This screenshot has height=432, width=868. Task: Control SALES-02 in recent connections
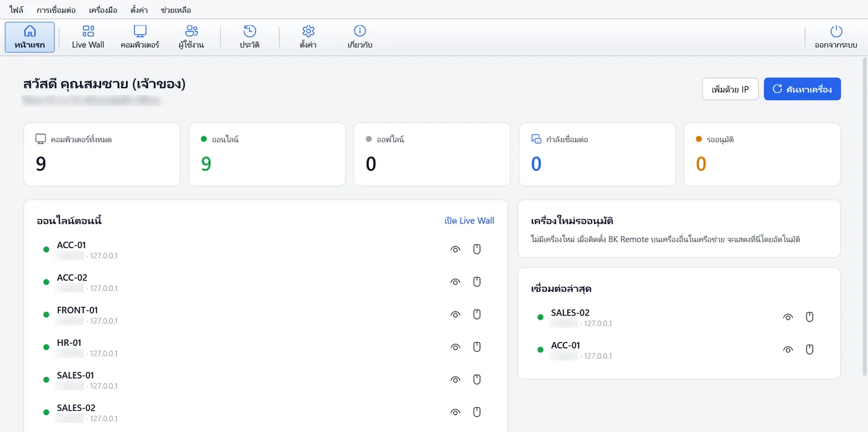pos(809,317)
